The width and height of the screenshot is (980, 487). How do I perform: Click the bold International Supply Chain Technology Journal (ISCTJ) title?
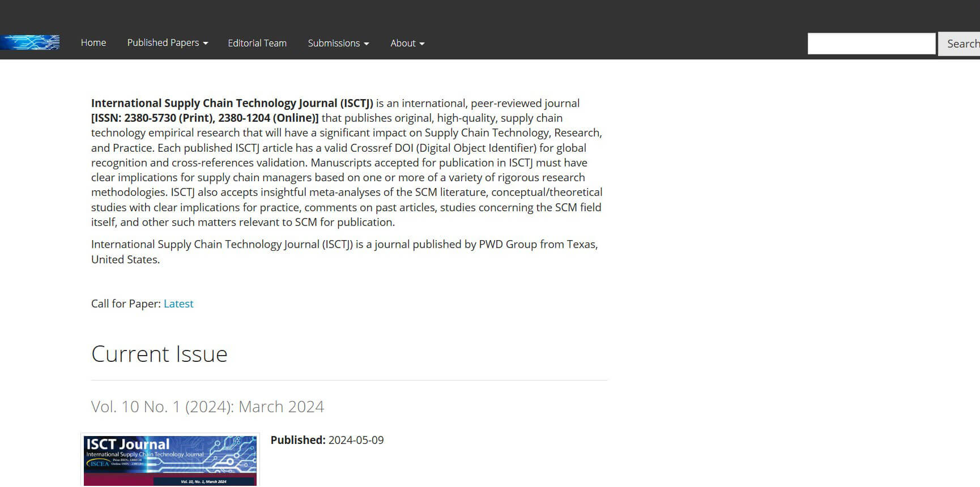point(232,103)
